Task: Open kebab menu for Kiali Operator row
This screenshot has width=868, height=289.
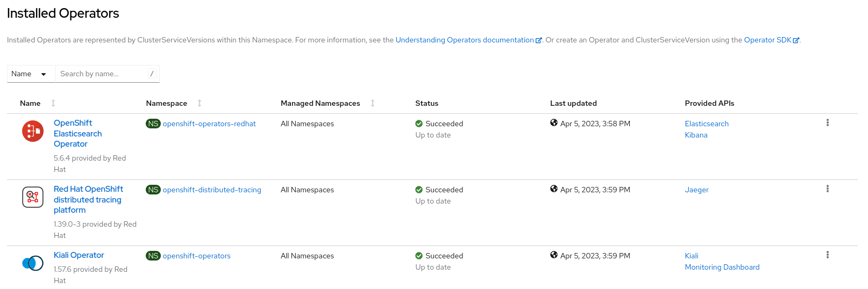Action: point(827,255)
